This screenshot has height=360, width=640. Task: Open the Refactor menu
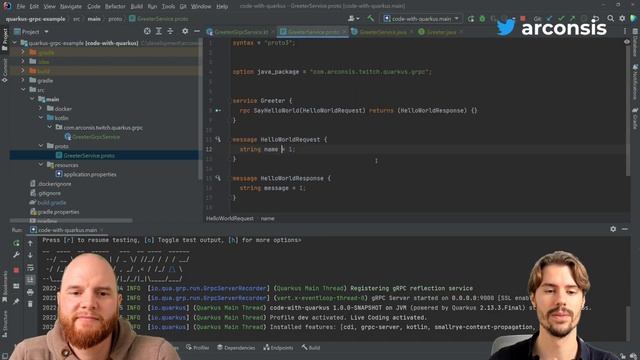pos(115,7)
